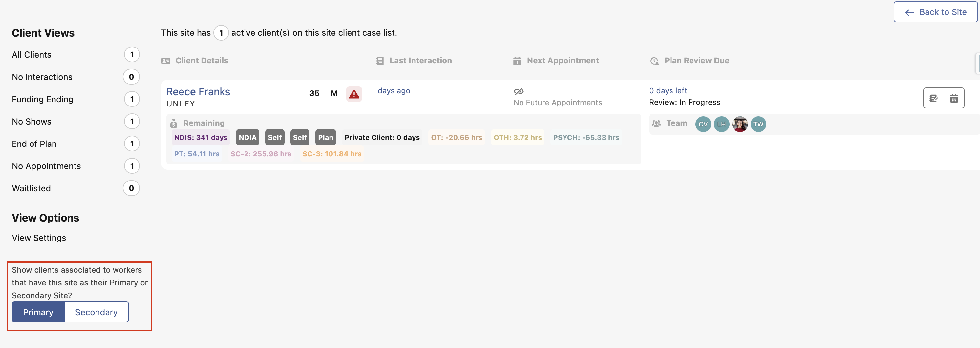Switch to the Secondary site toggle

(x=96, y=312)
